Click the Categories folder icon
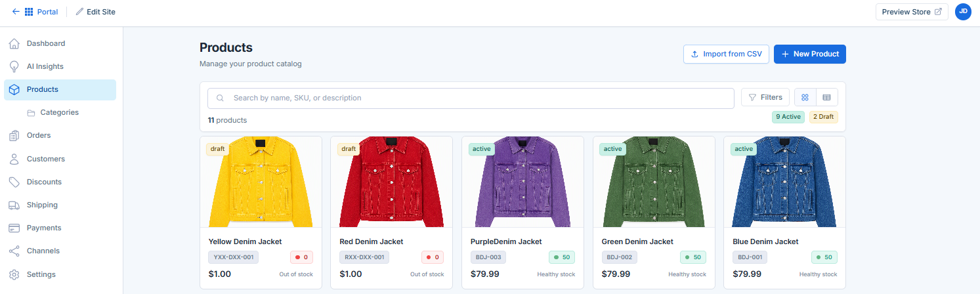This screenshot has height=294, width=980. [31, 113]
